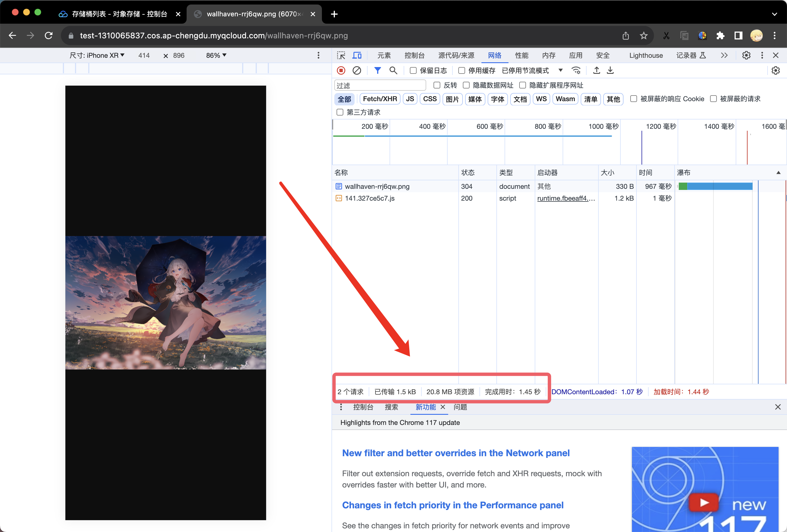Image resolution: width=787 pixels, height=532 pixels.
Task: Open zoom level dropdown 86%
Action: [216, 55]
